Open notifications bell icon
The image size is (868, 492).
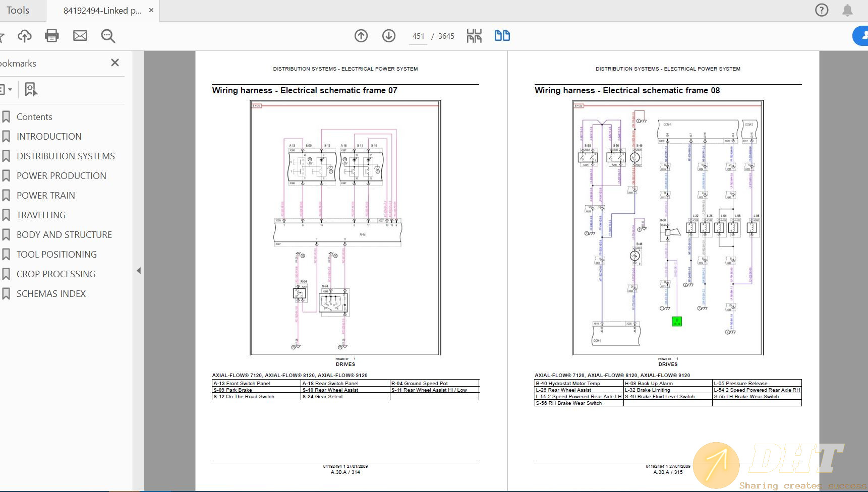[x=847, y=10]
